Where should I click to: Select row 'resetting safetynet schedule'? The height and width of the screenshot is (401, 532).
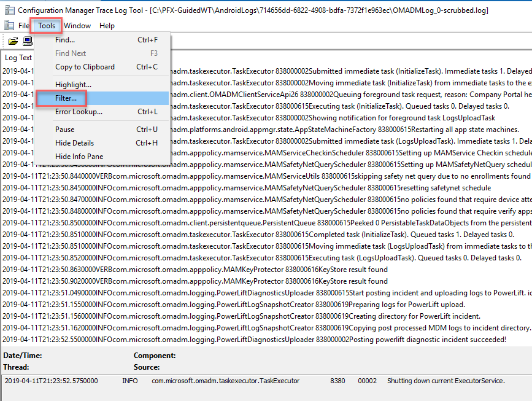(266, 188)
